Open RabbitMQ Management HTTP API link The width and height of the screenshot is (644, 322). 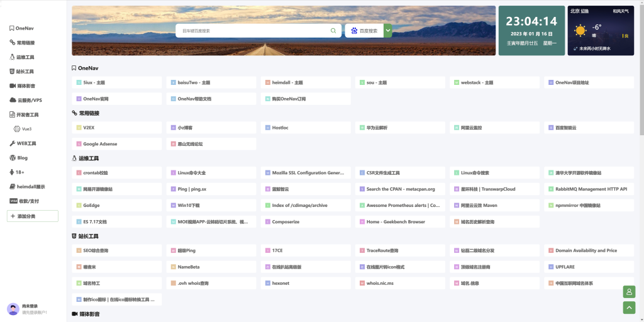pos(589,189)
